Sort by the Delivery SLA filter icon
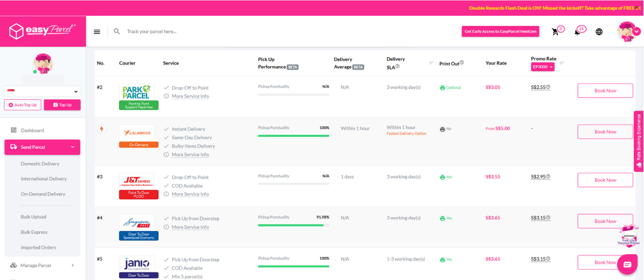Image resolution: width=644 pixels, height=280 pixels. (431, 63)
